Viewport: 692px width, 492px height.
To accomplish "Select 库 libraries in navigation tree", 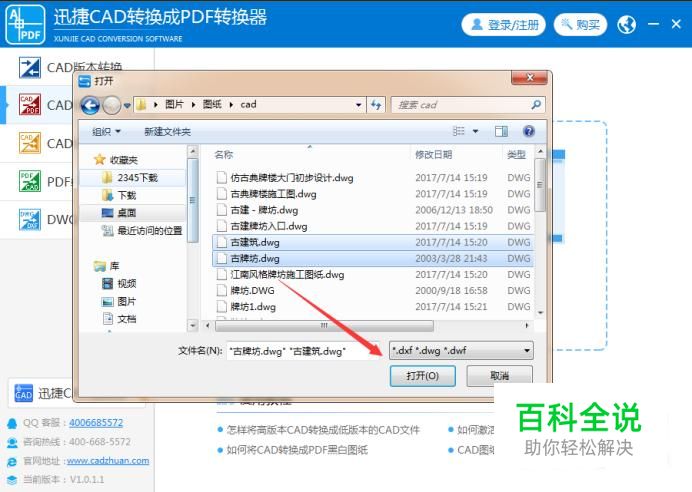I will tap(107, 266).
